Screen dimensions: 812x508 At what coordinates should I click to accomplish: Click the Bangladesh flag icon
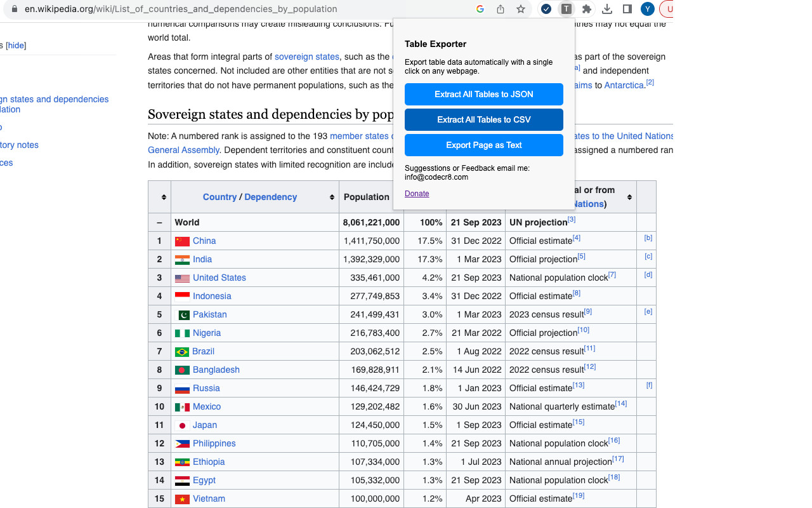tap(182, 370)
